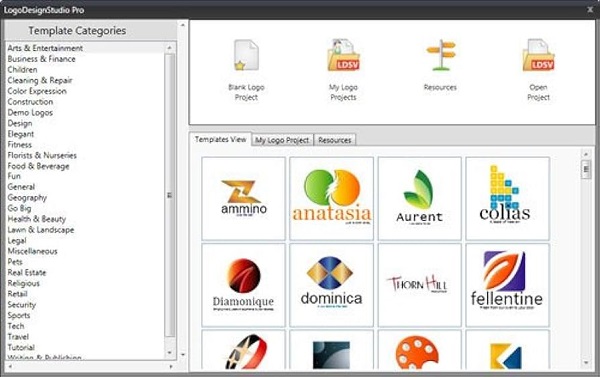Screen dimensions: 600x377
Task: Choose the Children category
Action: pos(22,70)
